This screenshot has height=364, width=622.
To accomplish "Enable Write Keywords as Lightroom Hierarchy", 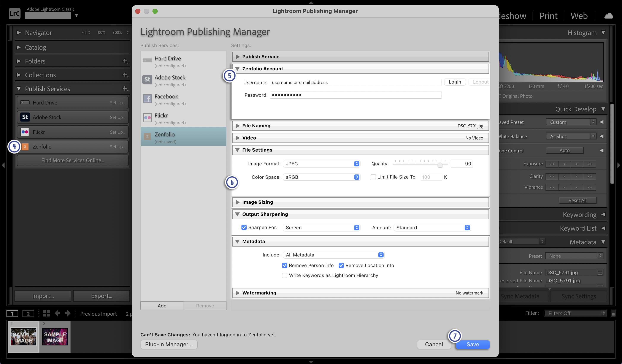I will point(284,275).
